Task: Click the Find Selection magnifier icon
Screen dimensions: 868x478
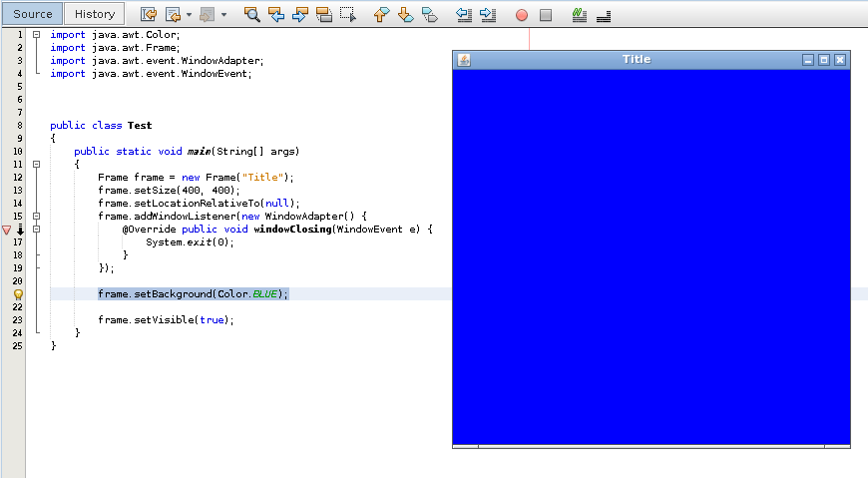Action: (x=251, y=15)
